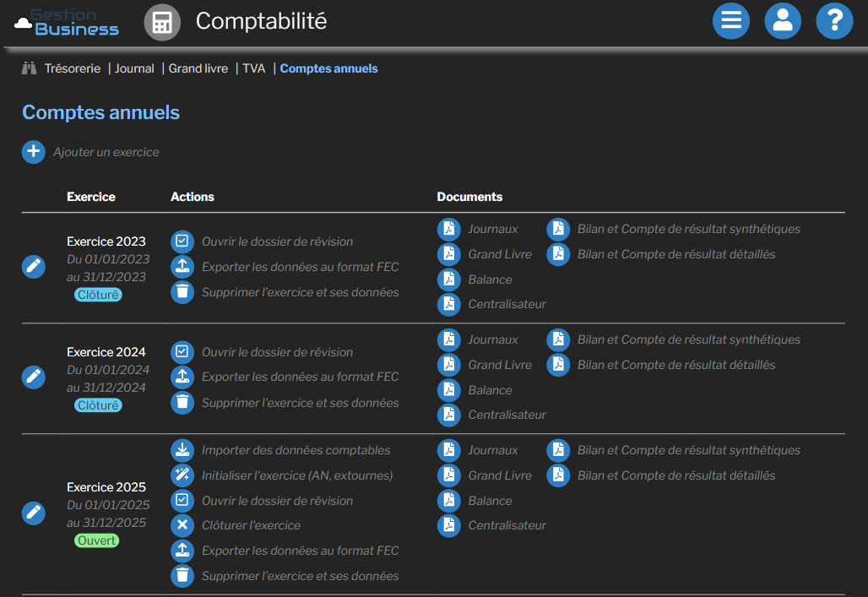Viewport: 868px width, 597px height.
Task: Select the Journal tab
Action: [x=134, y=68]
